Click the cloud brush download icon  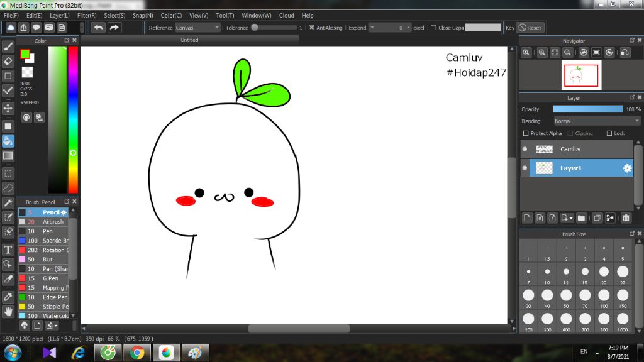point(25,326)
